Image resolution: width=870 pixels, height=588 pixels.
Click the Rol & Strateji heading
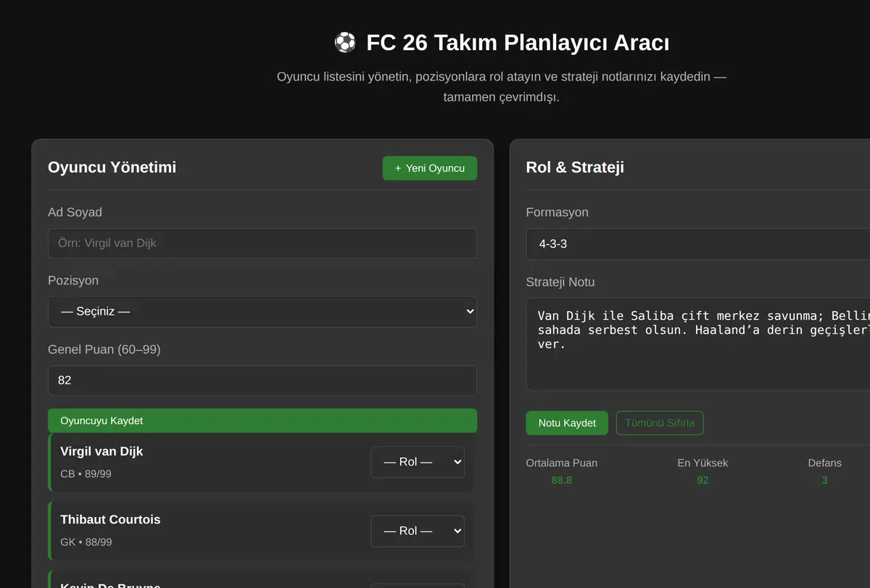point(575,167)
